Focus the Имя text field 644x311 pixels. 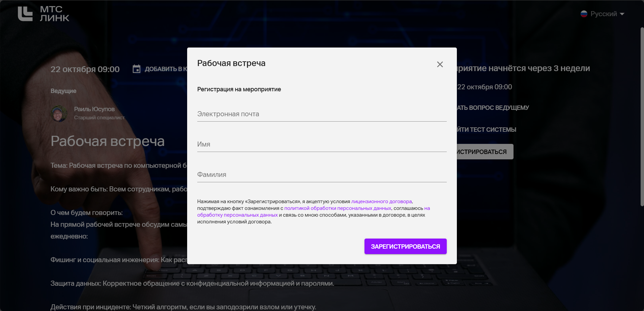322,145
